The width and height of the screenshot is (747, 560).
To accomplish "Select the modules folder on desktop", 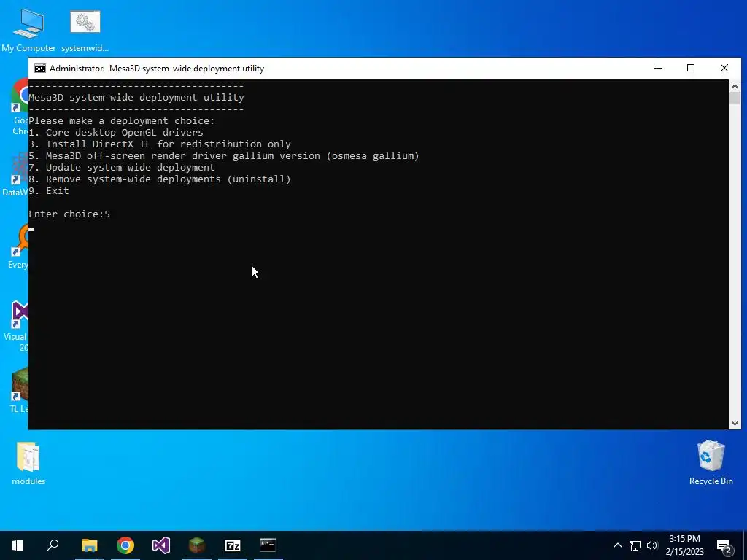I will tap(28, 463).
